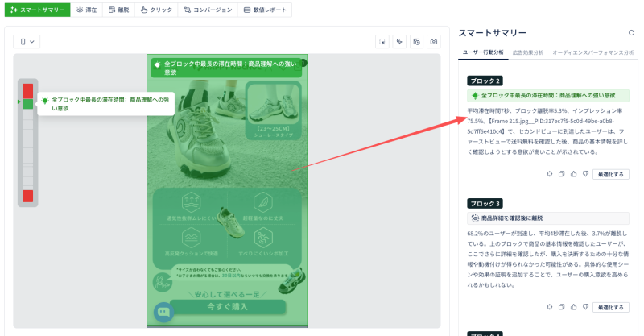Click thumbs up icon for ブロック 2
Viewport: 644px width, 336px height.
coord(573,173)
